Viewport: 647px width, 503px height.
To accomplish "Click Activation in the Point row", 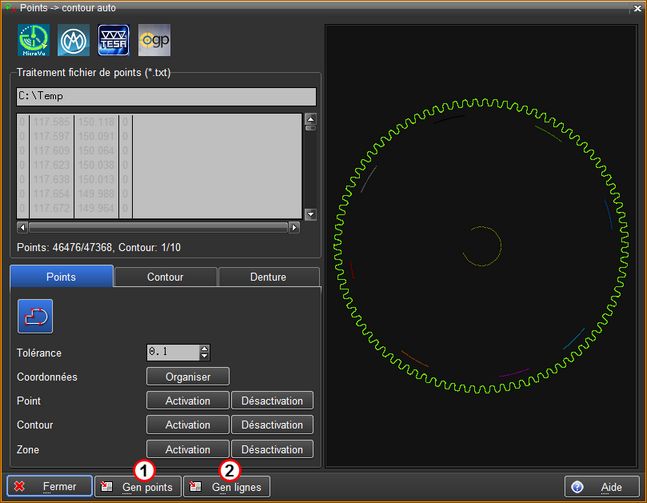I will [x=188, y=401].
